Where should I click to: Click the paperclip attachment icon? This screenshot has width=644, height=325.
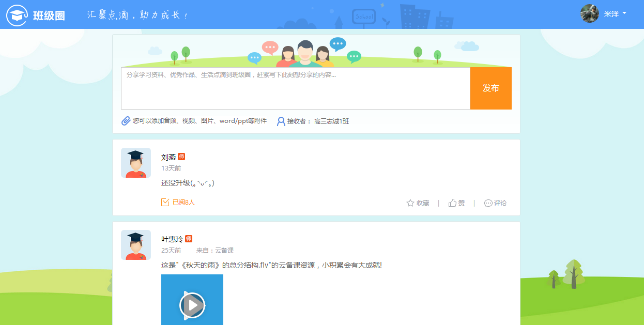pos(126,121)
